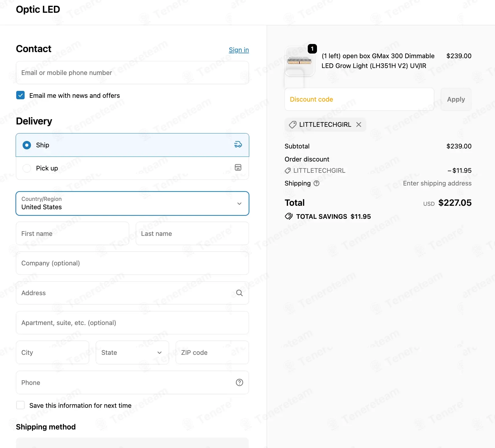This screenshot has width=495, height=448.
Task: Click the First name field
Action: pyautogui.click(x=72, y=234)
